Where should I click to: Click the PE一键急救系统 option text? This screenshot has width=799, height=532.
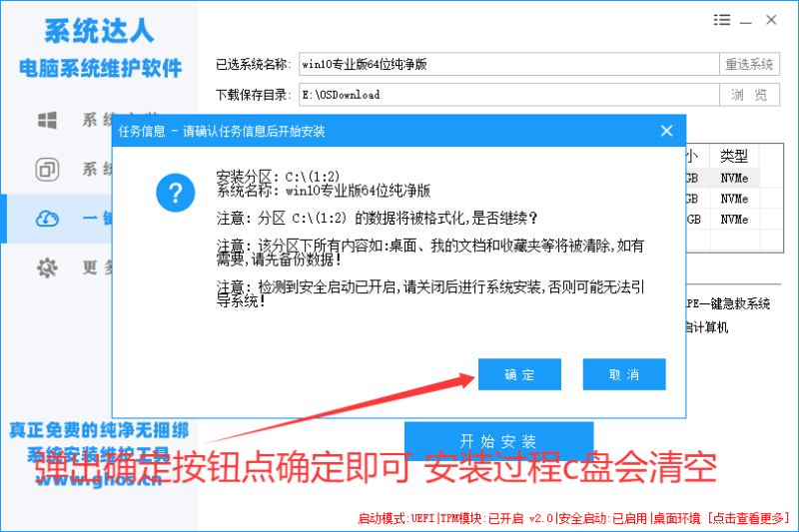pos(728,303)
